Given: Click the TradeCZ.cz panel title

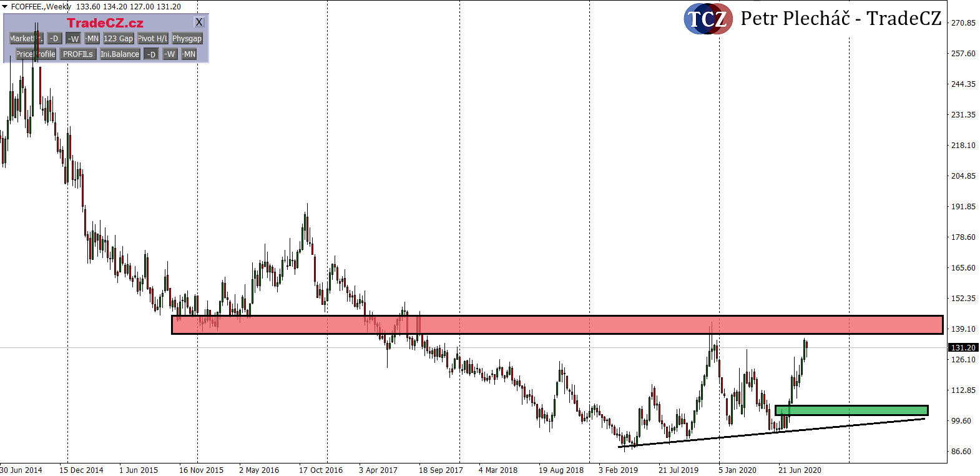Looking at the screenshot, I should pos(105,23).
